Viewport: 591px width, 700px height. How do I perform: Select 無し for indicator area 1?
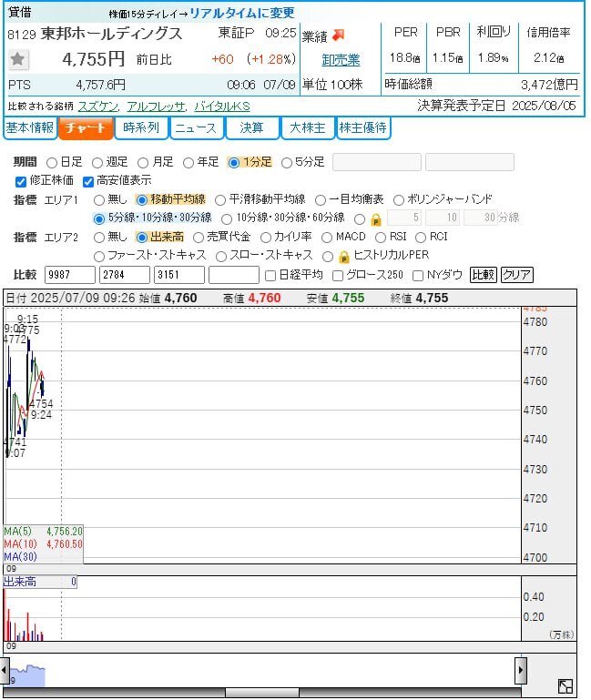(x=99, y=200)
